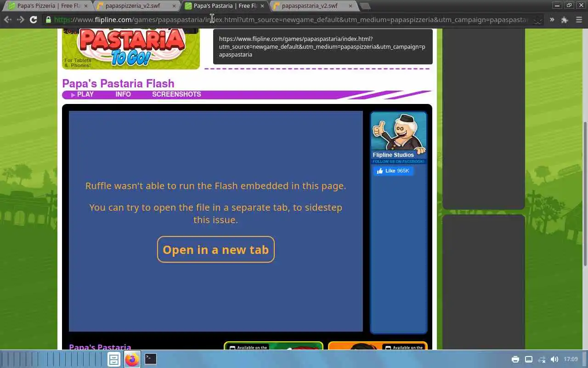The height and width of the screenshot is (368, 588).
Task: Click into the URL address bar
Action: tap(294, 20)
